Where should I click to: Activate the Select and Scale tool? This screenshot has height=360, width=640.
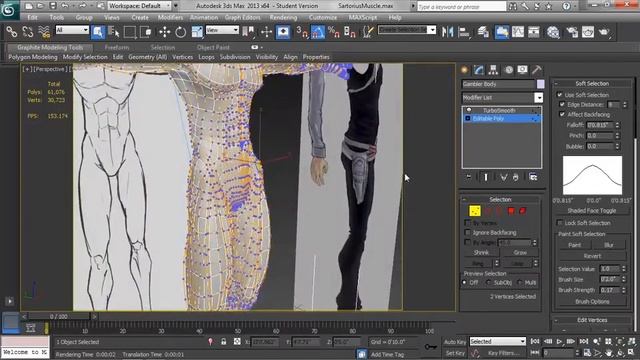(x=197, y=32)
